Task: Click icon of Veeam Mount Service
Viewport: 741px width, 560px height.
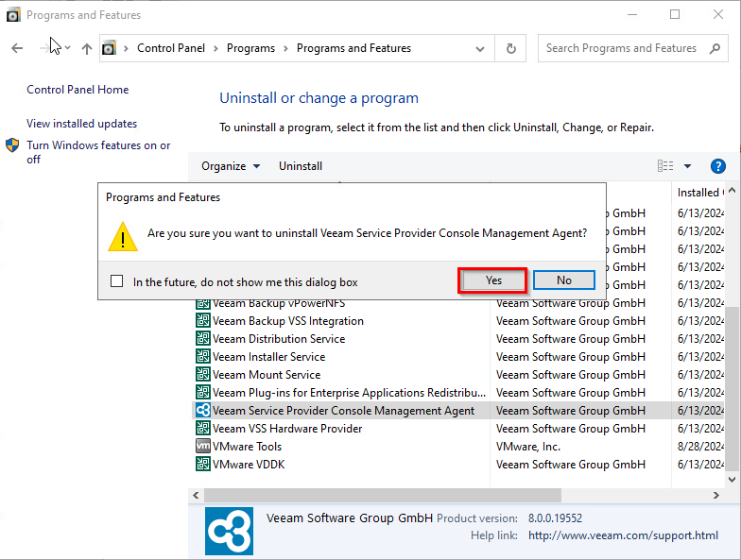Action: coord(203,374)
